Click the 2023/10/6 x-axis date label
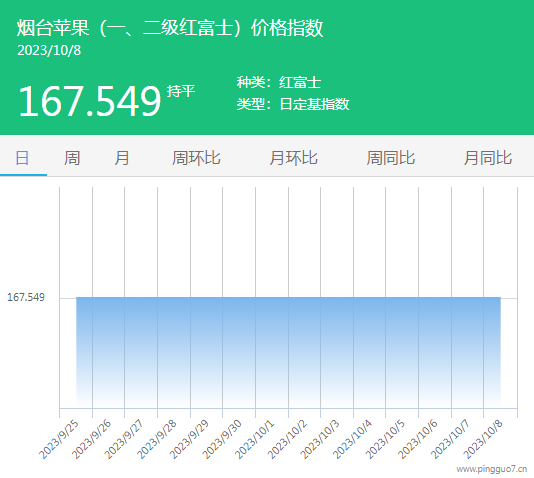This screenshot has height=478, width=534. pyautogui.click(x=418, y=440)
